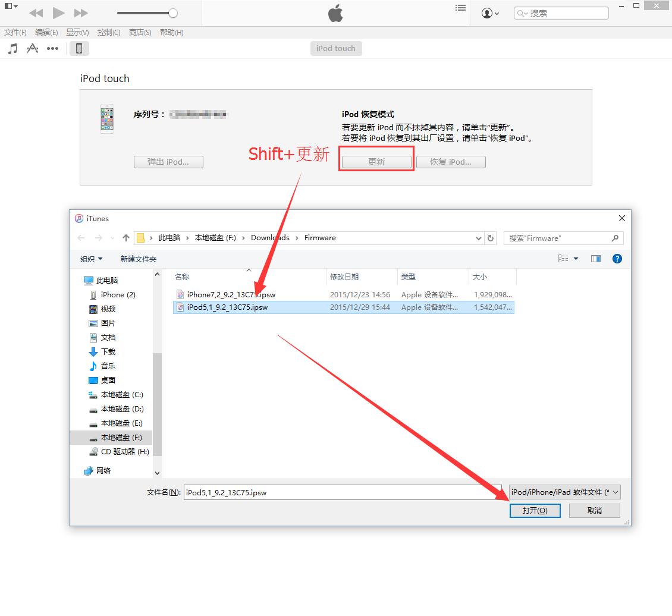Open the 编辑(E) menu
Viewport: 672px width, 616px height.
point(46,33)
